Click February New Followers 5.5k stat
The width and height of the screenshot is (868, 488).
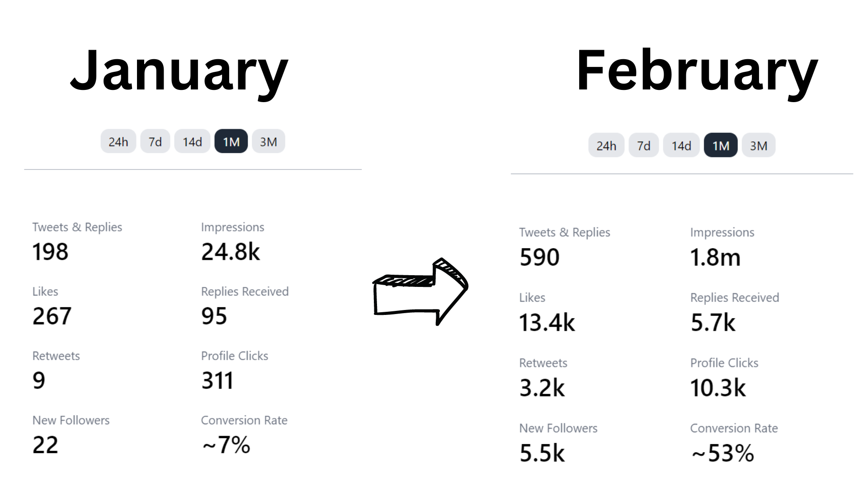pyautogui.click(x=542, y=453)
